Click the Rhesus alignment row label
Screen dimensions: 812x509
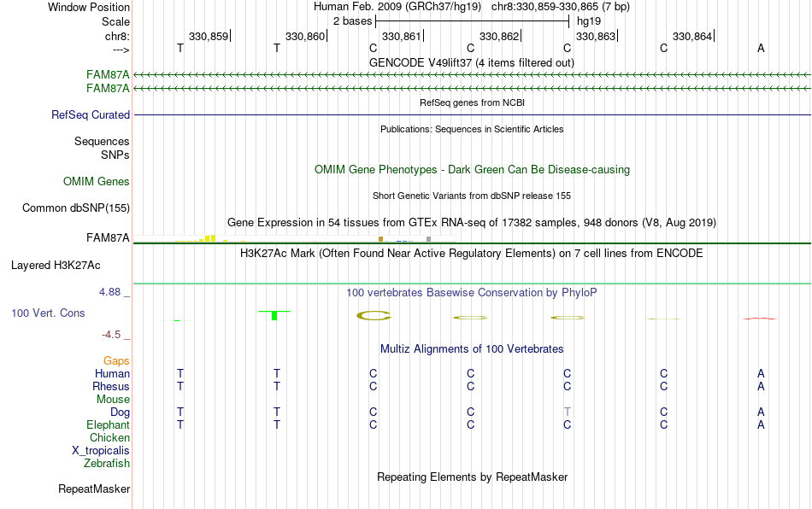pos(111,386)
